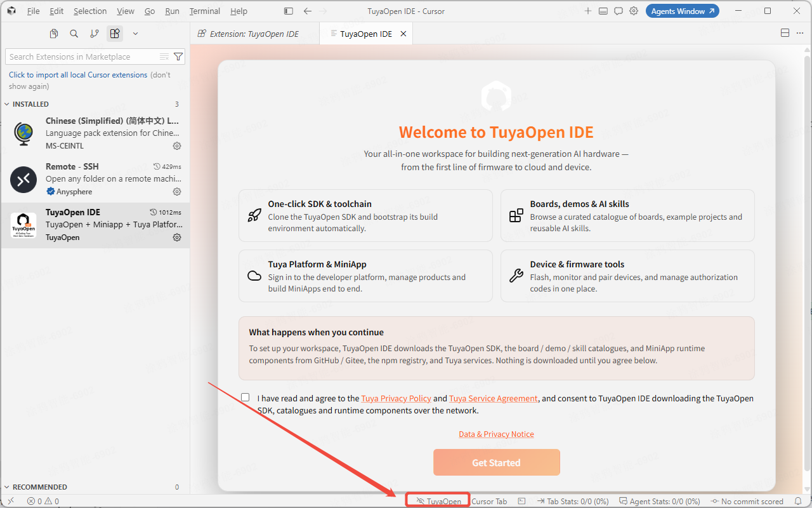
Task: Open the Help menu
Action: [239, 11]
